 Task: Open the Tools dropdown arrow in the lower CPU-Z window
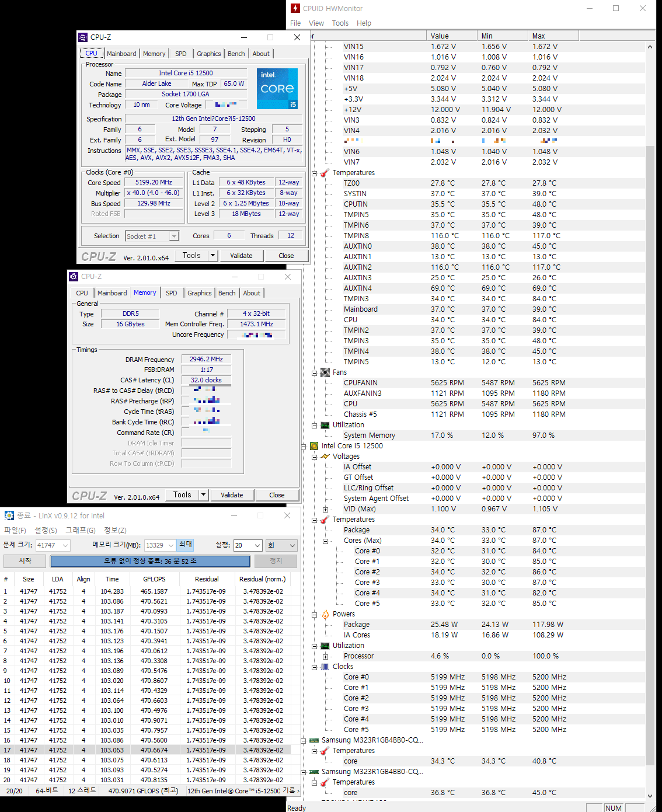[x=204, y=495]
